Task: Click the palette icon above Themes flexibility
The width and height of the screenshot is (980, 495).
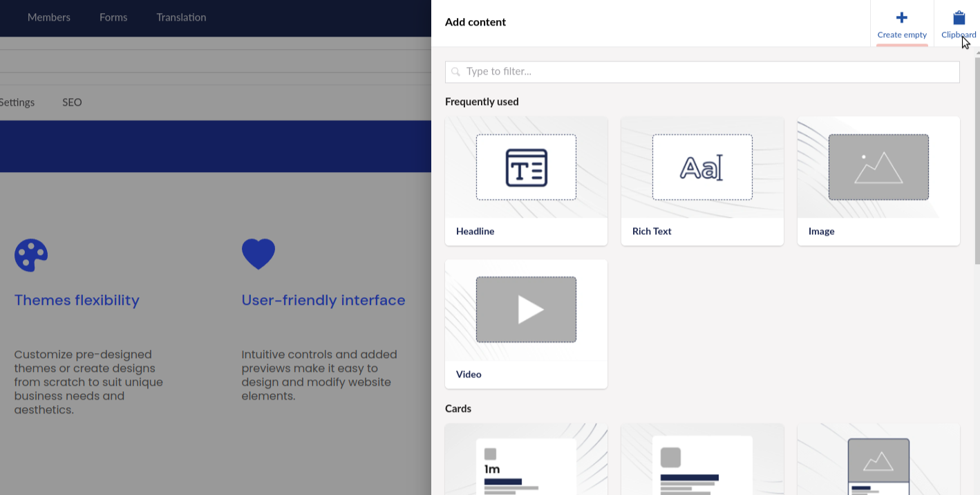Action: tap(31, 256)
